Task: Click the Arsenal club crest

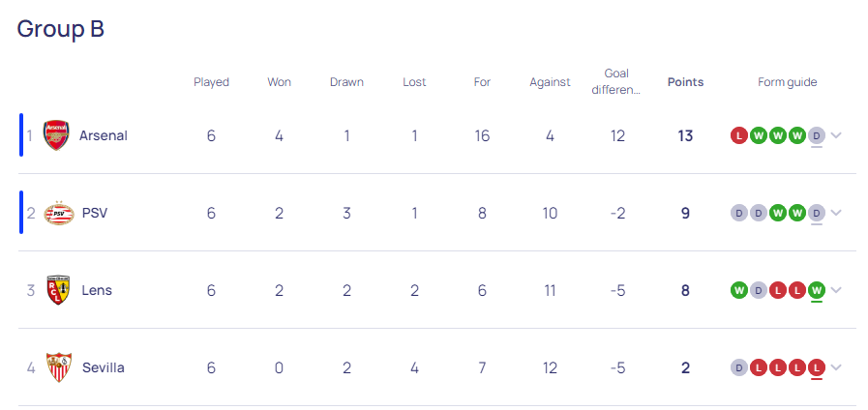Action: (56, 135)
